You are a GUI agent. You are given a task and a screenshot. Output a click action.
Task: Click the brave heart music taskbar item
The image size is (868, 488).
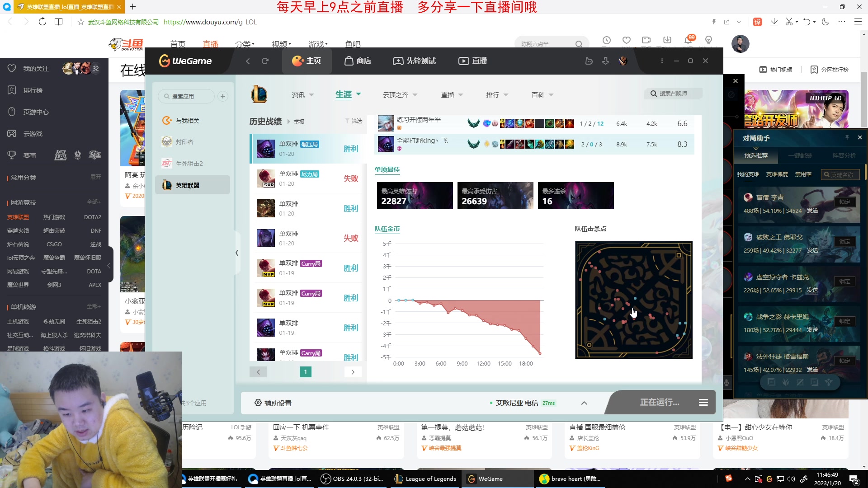click(571, 479)
